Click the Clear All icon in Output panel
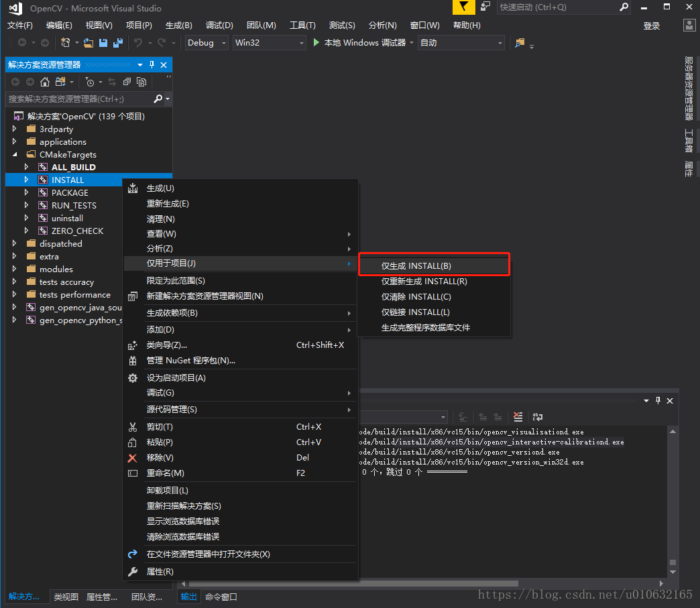 (x=518, y=417)
